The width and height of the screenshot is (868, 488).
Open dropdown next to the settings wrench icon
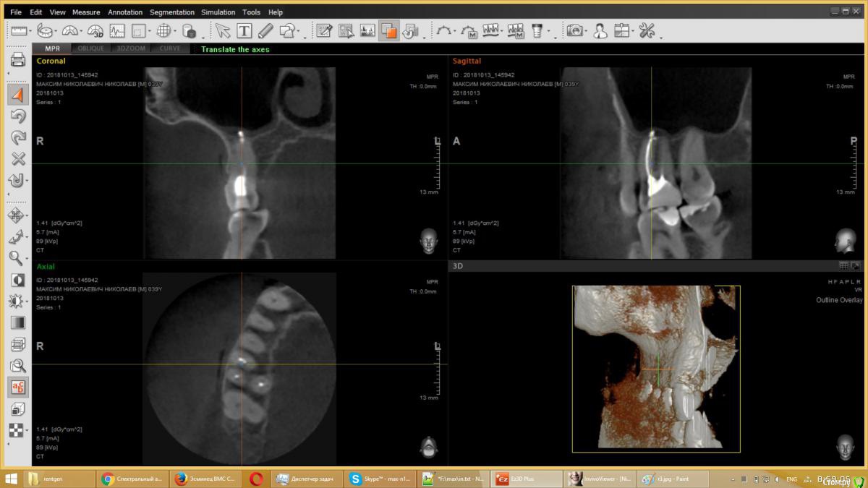(x=661, y=35)
